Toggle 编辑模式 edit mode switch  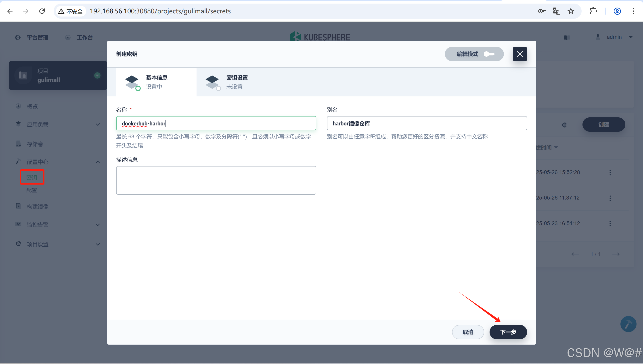pos(489,54)
